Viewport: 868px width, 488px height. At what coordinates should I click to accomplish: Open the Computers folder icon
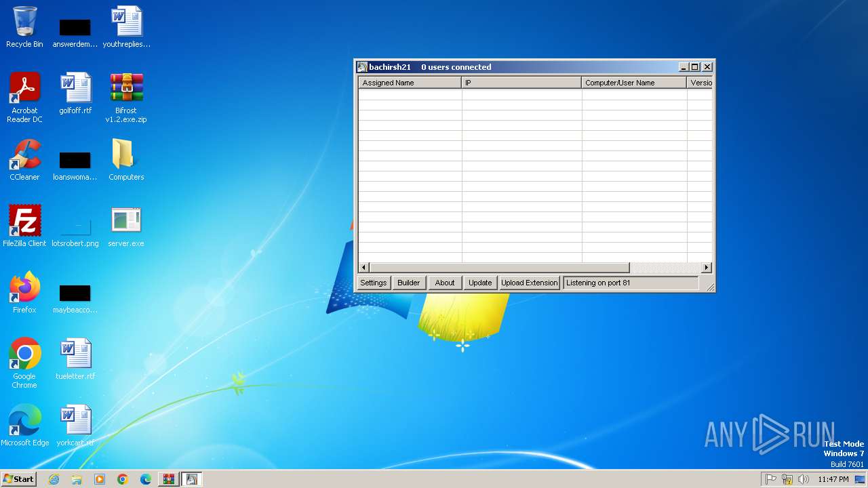pos(126,160)
